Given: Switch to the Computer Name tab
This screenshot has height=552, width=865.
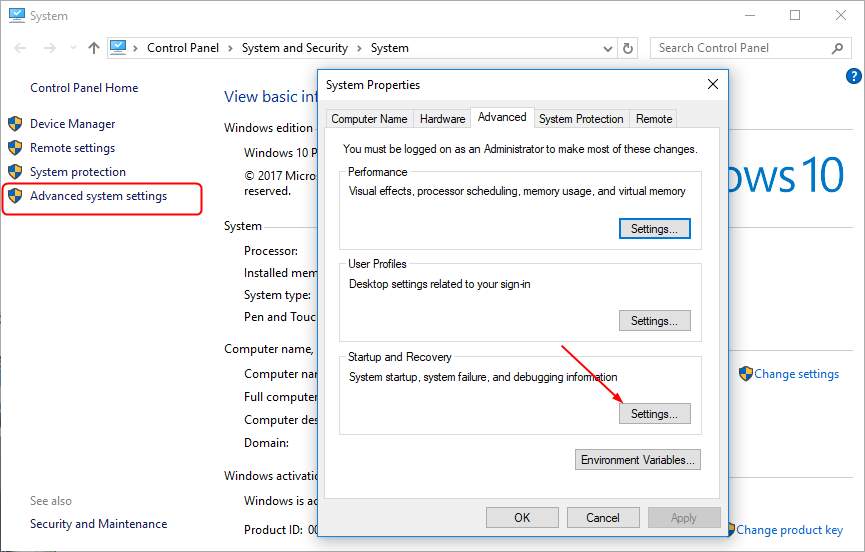Looking at the screenshot, I should 369,118.
